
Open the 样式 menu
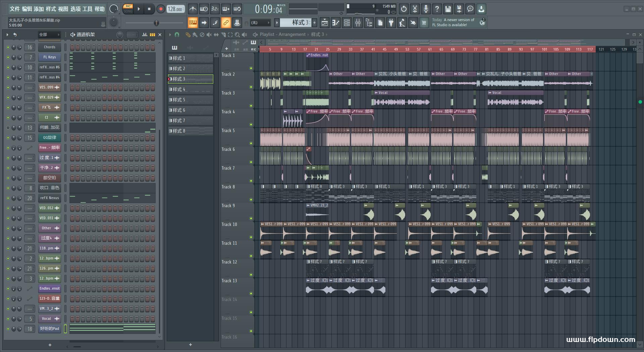coord(51,9)
